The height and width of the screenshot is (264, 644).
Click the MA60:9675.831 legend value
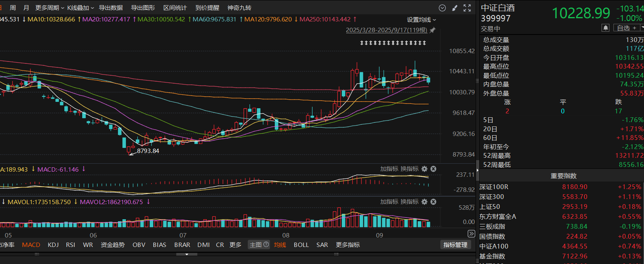tap(214, 19)
